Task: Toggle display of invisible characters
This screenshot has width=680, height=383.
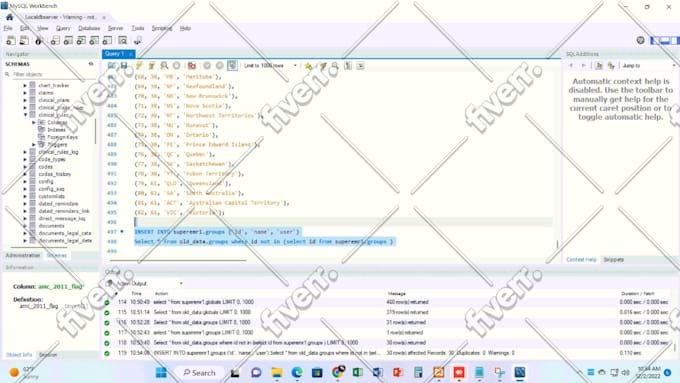Action: click(x=348, y=66)
